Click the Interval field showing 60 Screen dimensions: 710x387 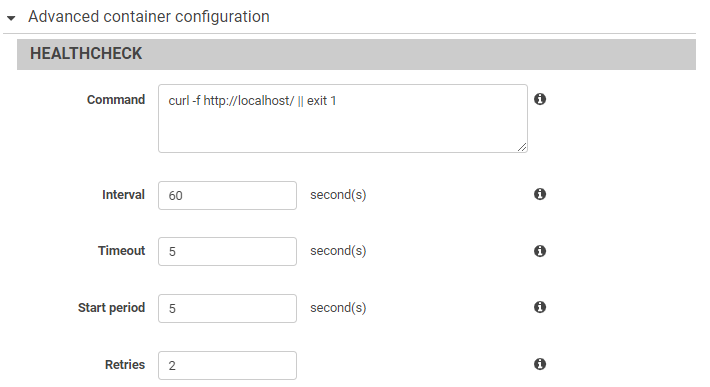point(227,196)
